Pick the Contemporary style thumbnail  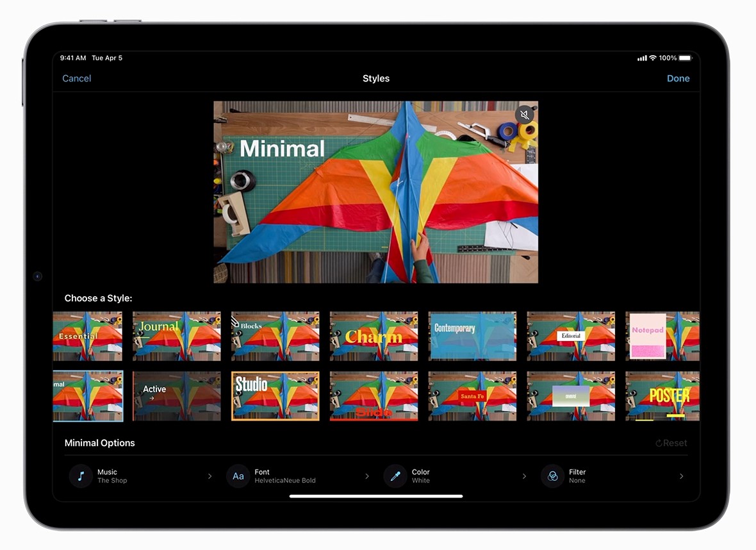coord(472,336)
